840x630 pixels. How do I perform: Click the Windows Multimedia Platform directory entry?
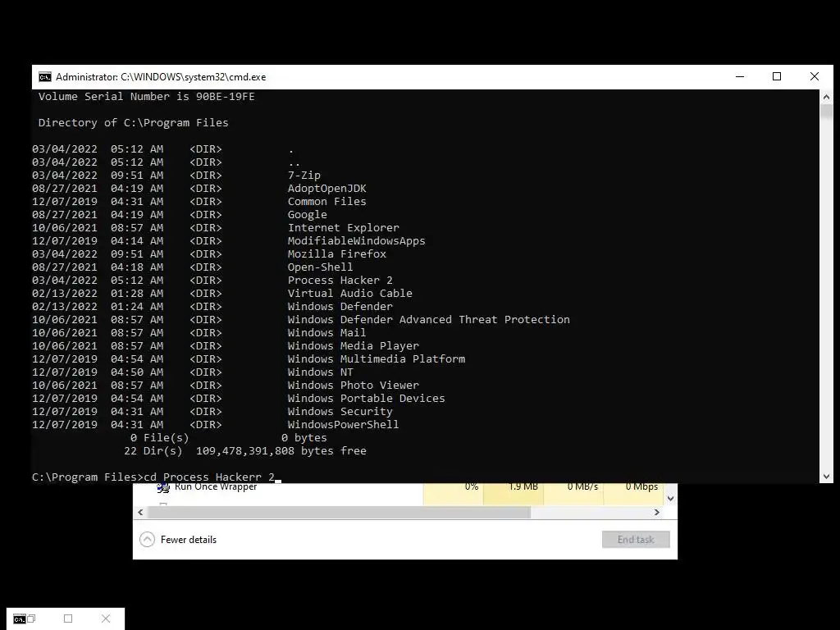pos(376,359)
